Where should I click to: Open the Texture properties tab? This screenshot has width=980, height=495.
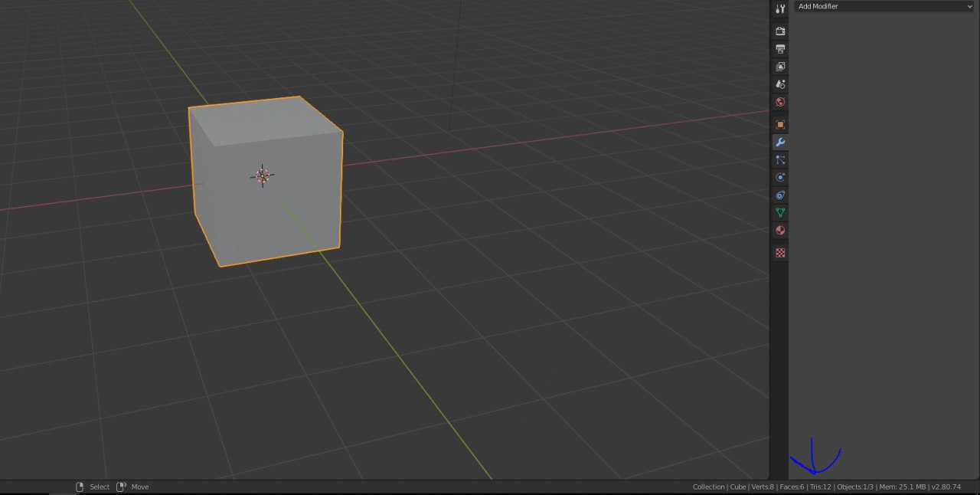pyautogui.click(x=780, y=252)
